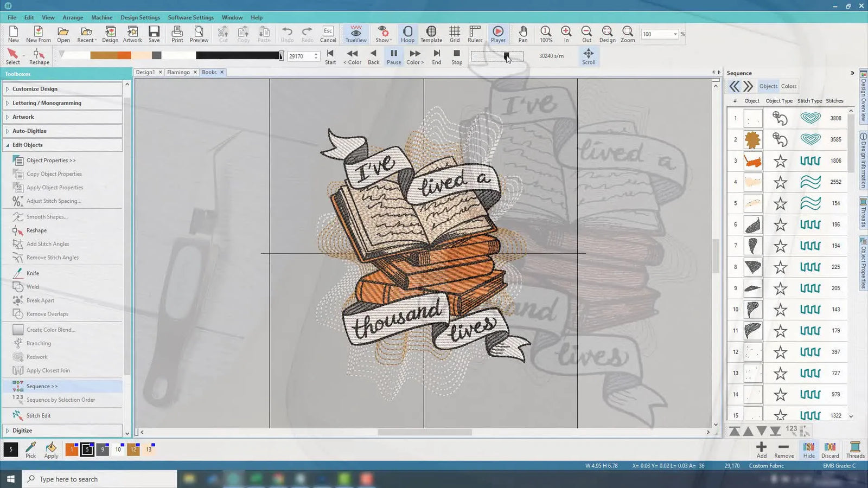This screenshot has height=488, width=868.
Task: Open the Threads panel icon at bottom right
Action: [x=855, y=449]
